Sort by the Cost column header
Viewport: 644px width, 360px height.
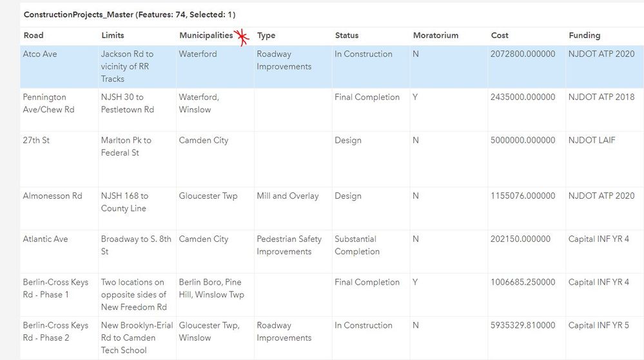500,35
